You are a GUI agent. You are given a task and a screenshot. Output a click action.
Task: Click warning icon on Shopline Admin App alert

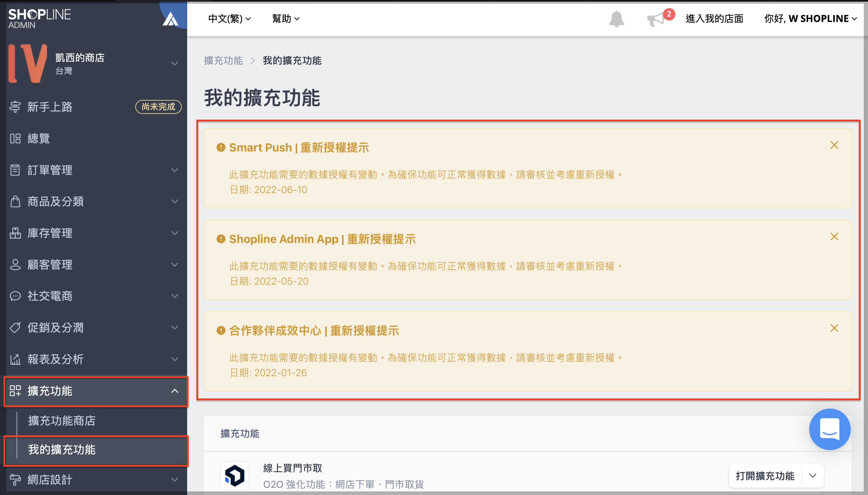tap(221, 239)
